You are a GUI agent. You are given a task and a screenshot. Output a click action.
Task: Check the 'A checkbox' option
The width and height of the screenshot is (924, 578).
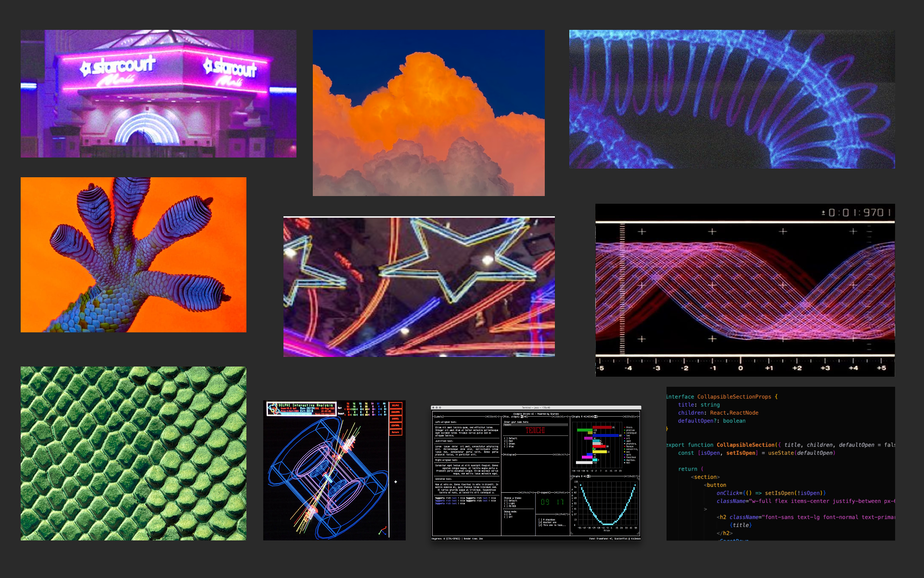click(x=540, y=519)
